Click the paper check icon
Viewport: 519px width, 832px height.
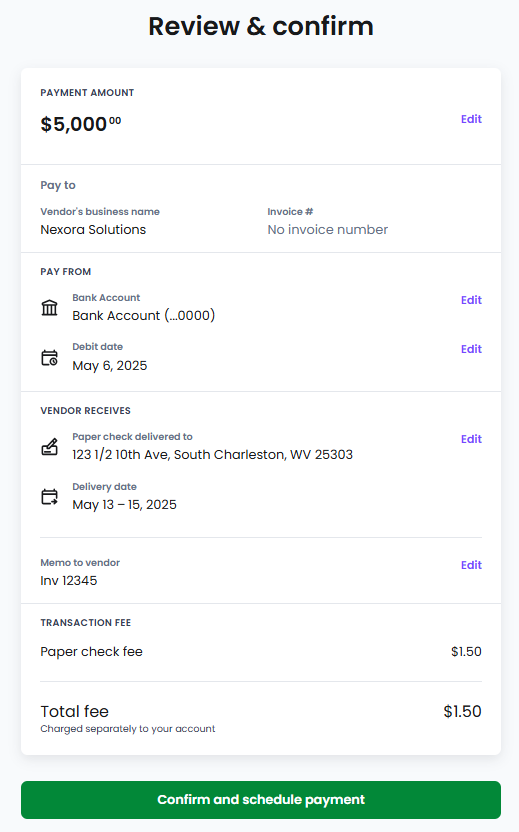[49, 447]
